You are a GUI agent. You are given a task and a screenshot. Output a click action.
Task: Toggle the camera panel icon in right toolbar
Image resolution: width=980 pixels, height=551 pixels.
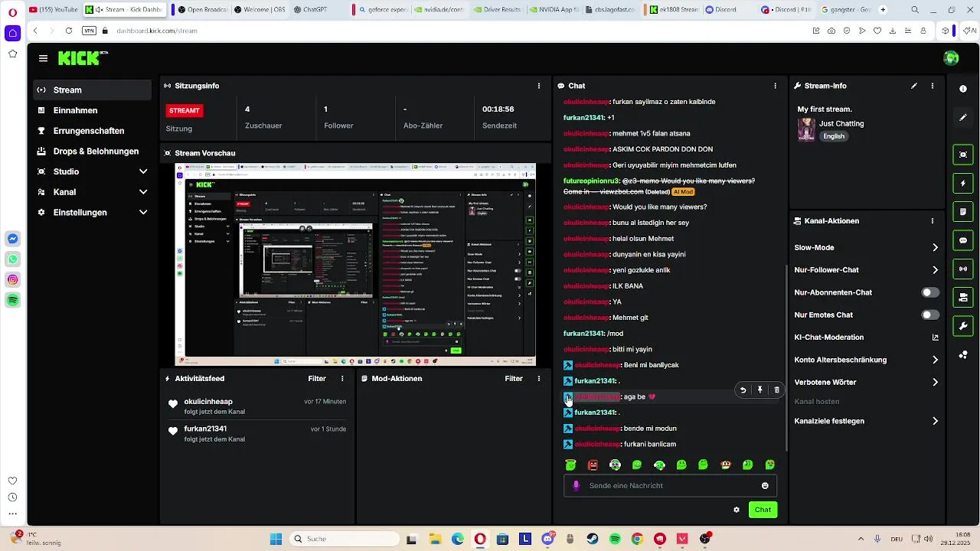[963, 297]
